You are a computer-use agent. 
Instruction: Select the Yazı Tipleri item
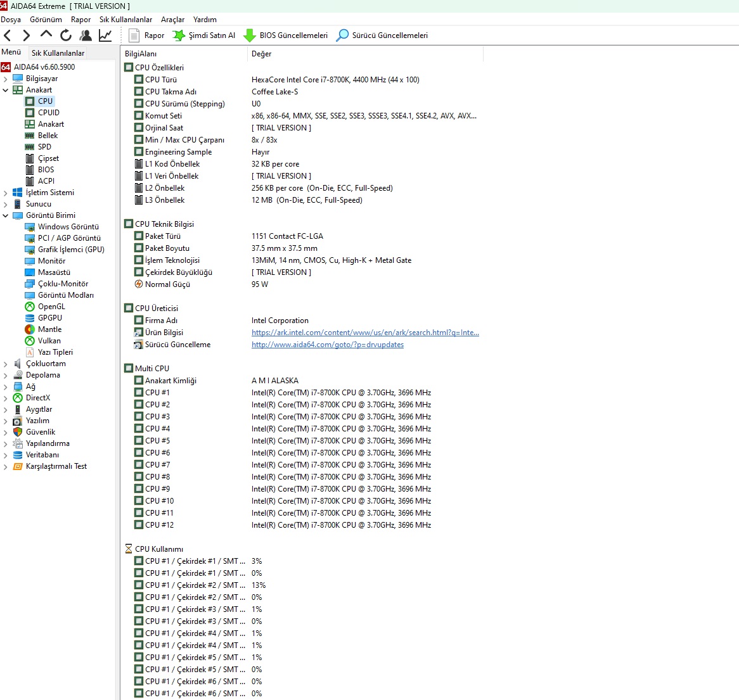point(55,352)
